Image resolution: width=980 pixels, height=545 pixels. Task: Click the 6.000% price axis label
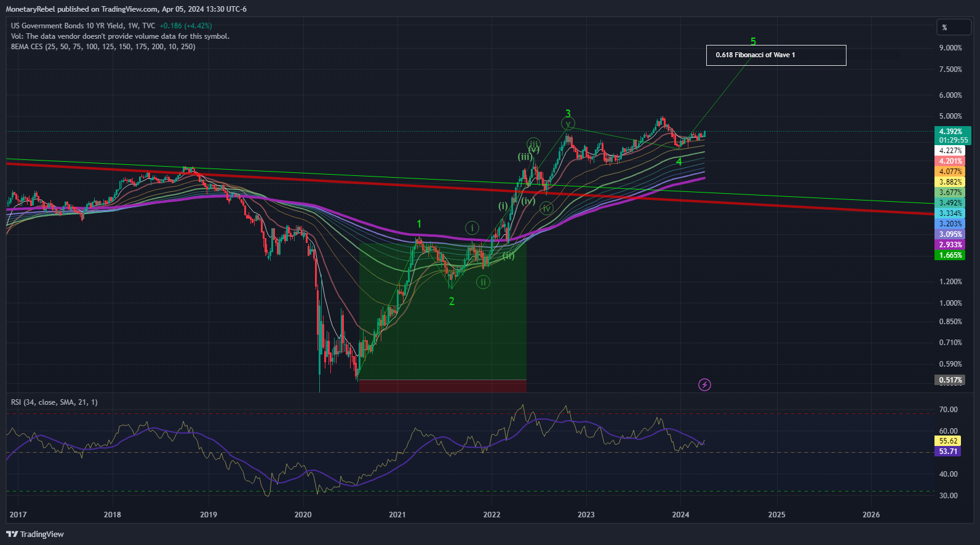click(x=950, y=95)
